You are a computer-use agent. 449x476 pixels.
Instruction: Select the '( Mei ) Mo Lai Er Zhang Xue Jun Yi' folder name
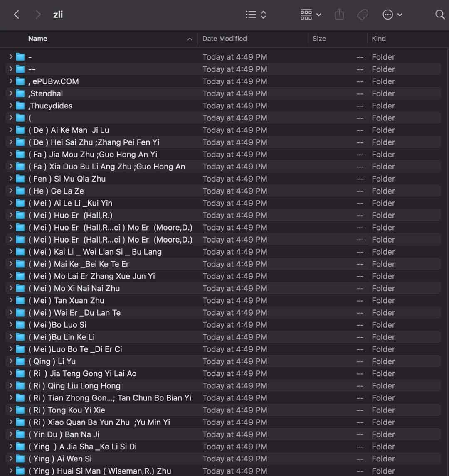[92, 276]
